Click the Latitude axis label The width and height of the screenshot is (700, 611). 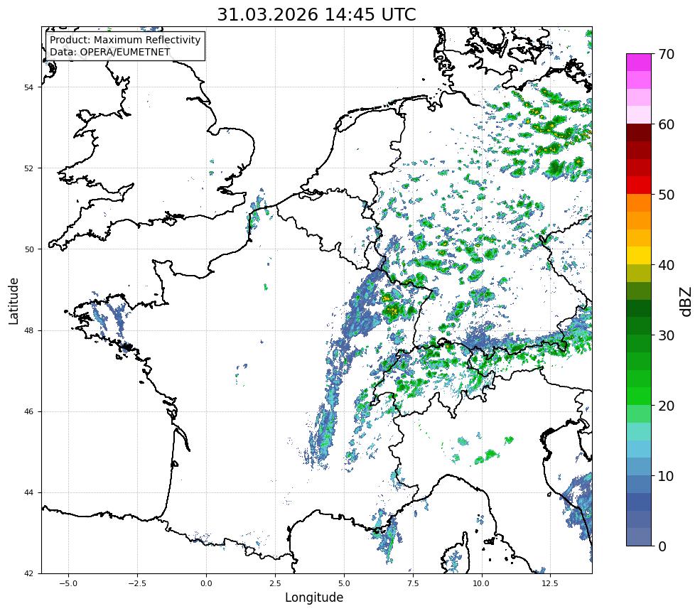(14, 301)
